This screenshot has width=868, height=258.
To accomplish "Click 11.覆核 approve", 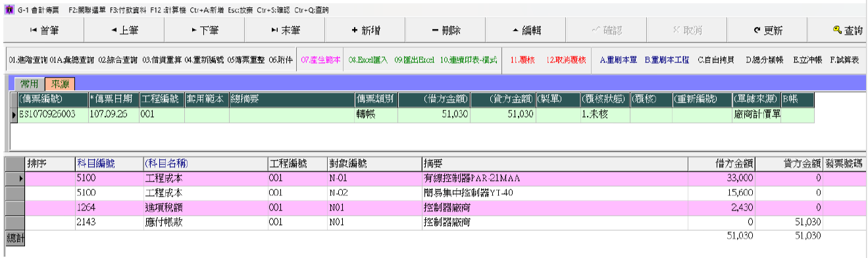I will (523, 59).
